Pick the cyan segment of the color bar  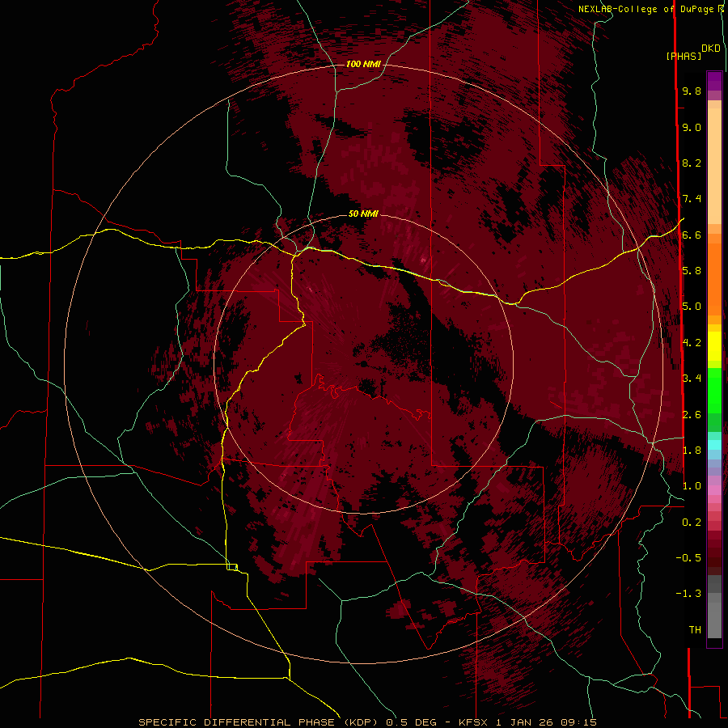pos(714,444)
